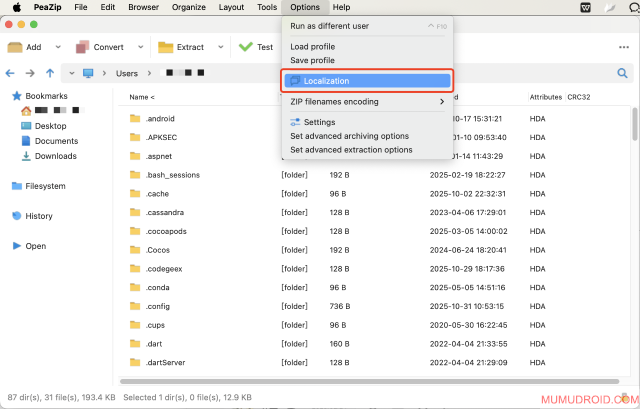Click the Convert toolbar icon
The width and height of the screenshot is (640, 409).
click(82, 47)
